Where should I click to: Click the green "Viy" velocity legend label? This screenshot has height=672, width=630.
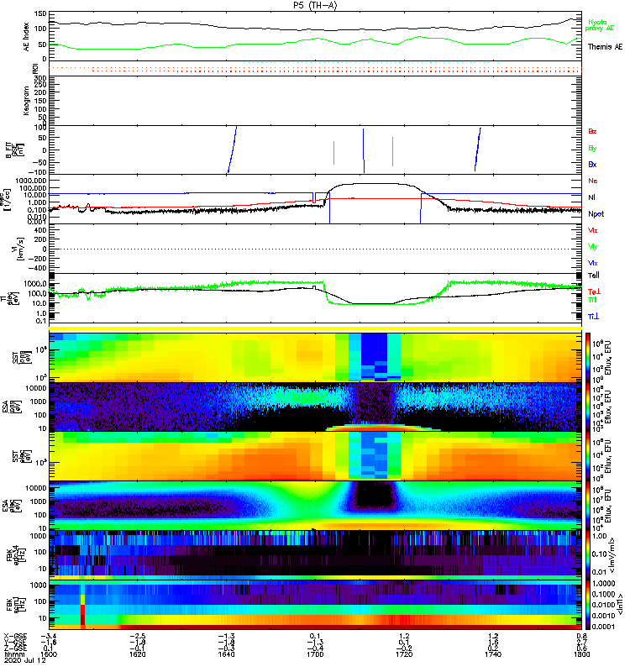tap(592, 247)
